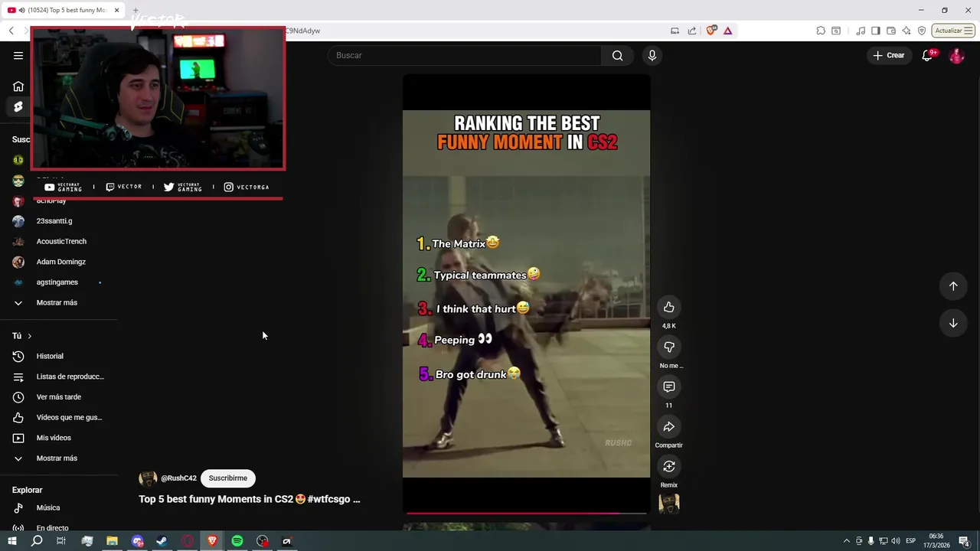
Task: Focus the Buscar search field
Action: point(465,55)
